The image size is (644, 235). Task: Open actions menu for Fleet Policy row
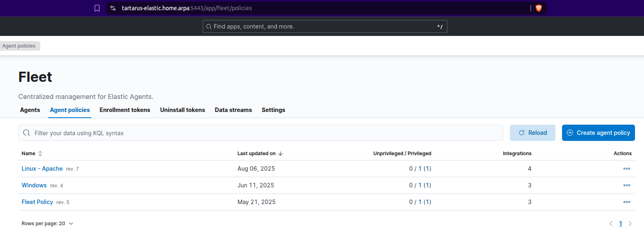626,202
